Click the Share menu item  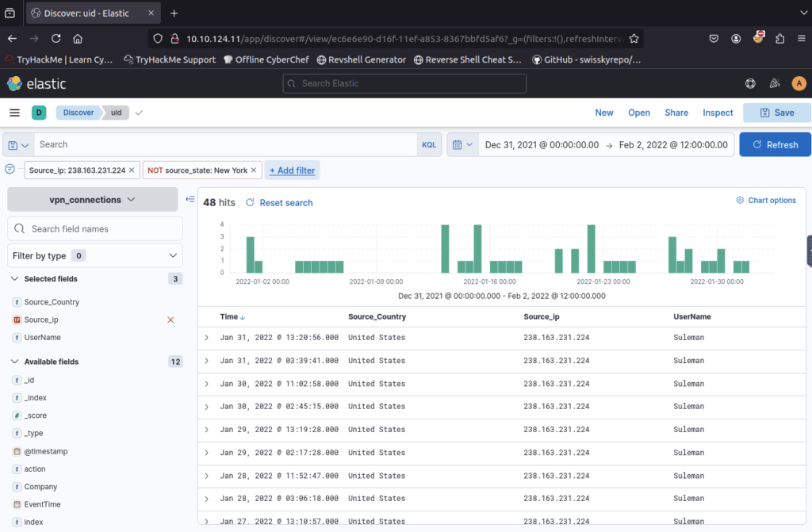click(676, 113)
